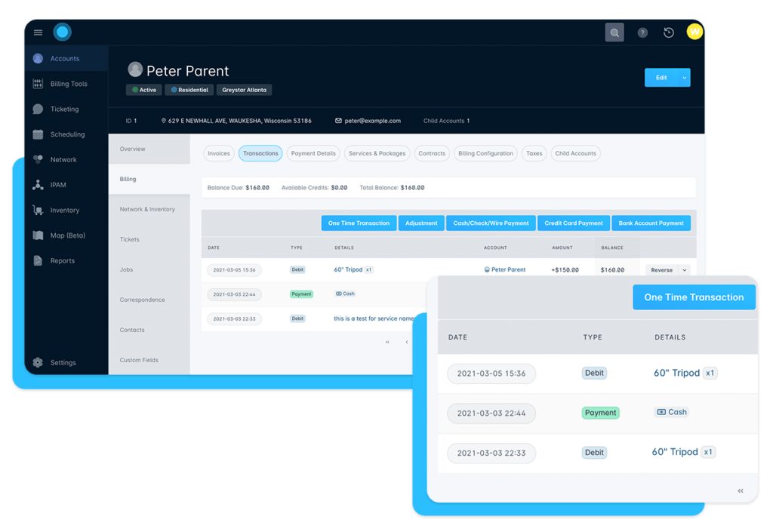Open the Edit button dropdown arrow
The height and width of the screenshot is (532, 773).
684,78
